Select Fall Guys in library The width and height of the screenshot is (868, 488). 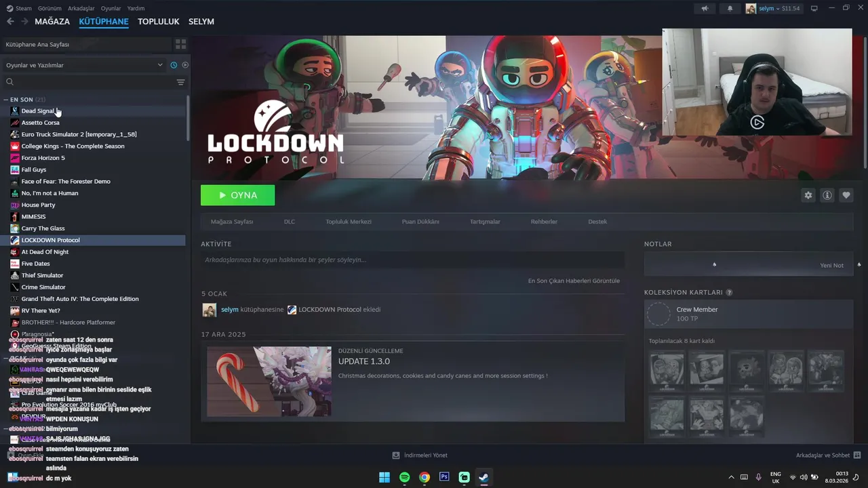tap(95, 169)
